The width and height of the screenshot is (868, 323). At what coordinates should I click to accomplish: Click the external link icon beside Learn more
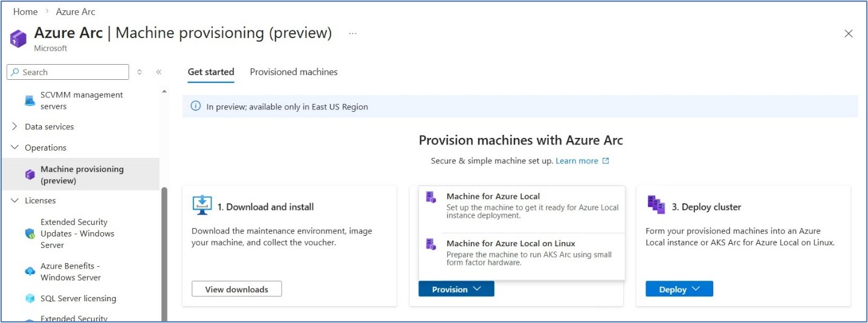pos(606,161)
